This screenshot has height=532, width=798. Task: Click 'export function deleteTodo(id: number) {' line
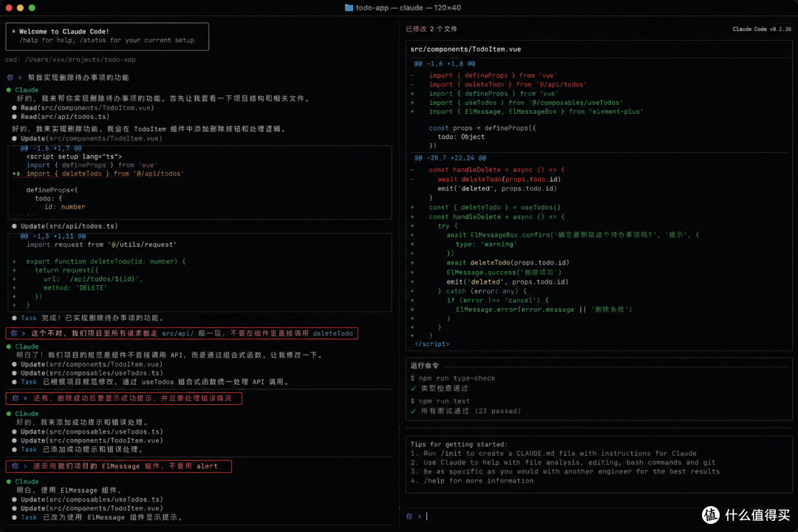click(x=106, y=262)
